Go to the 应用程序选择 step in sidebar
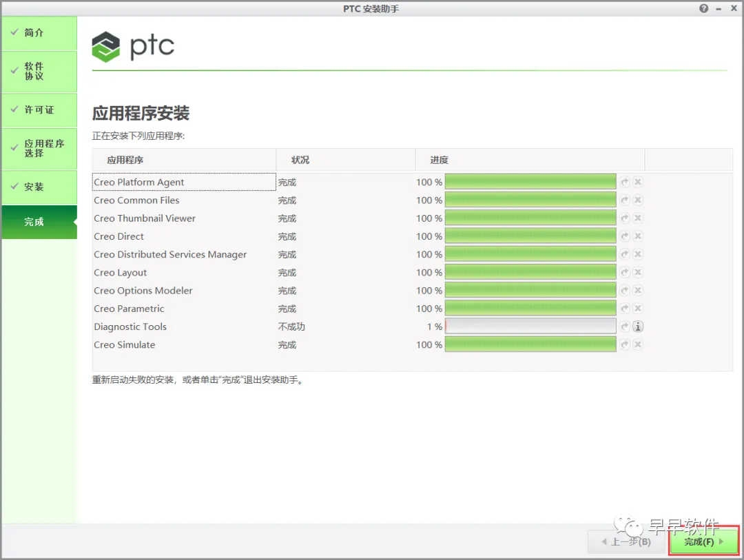The width and height of the screenshot is (744, 560). click(x=39, y=149)
